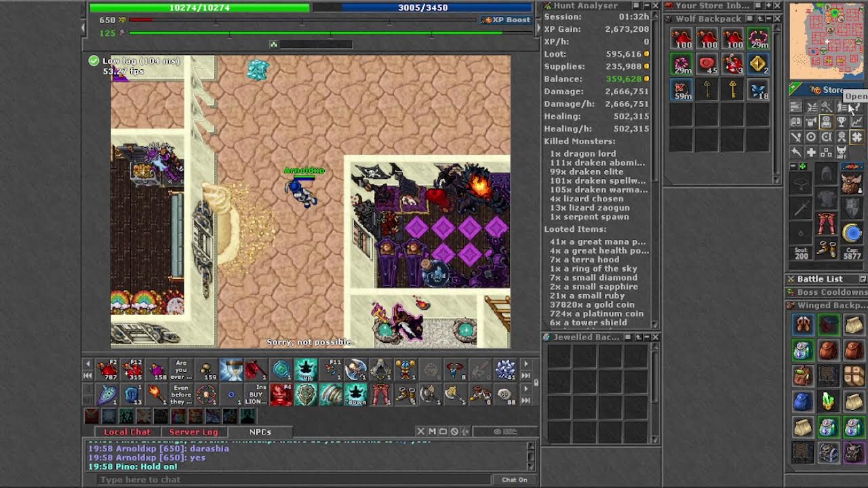
Task: Click the blue mana bar 3005/3450
Action: click(x=422, y=7)
